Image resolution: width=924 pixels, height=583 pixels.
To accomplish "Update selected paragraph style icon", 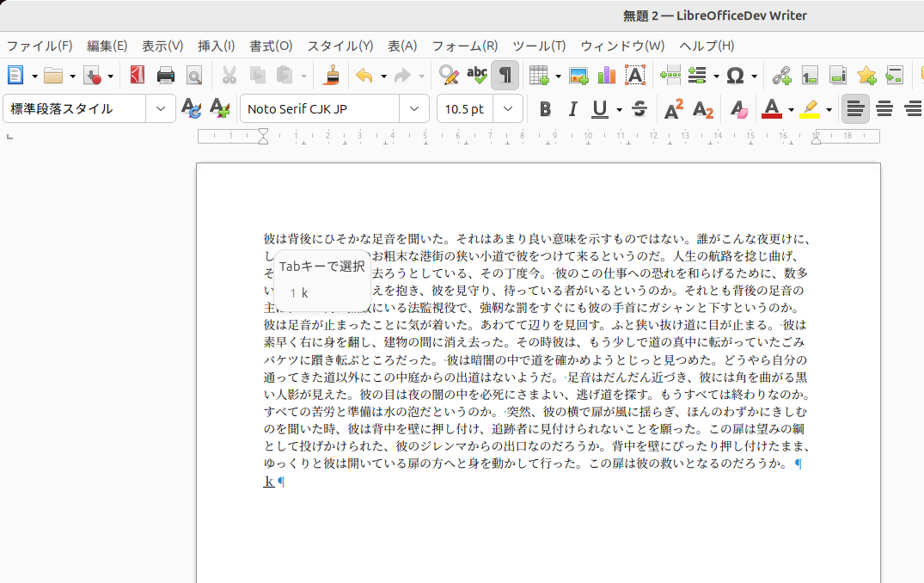I will pos(192,108).
